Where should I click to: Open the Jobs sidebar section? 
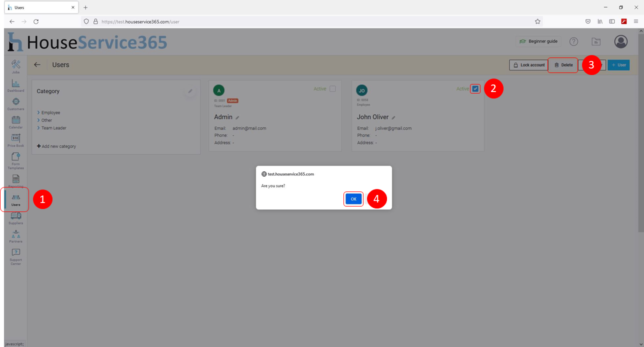coord(15,66)
